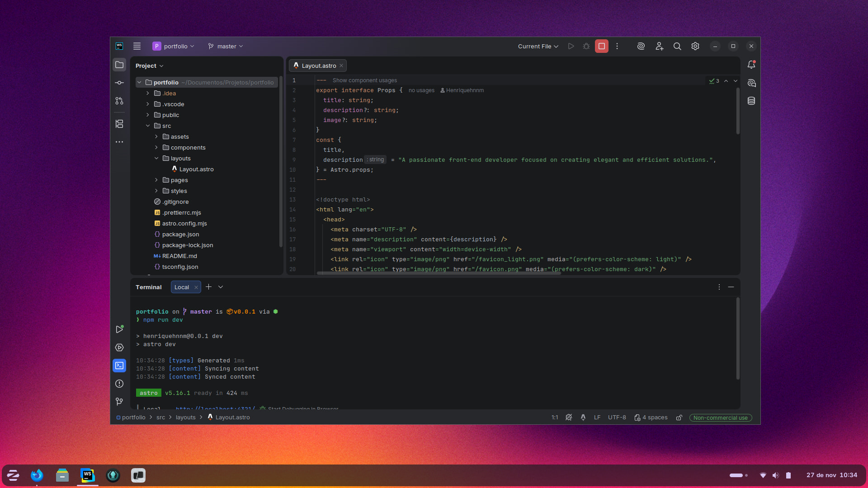The image size is (868, 488).
Task: Click the Non-commercial use badge
Action: tap(720, 418)
